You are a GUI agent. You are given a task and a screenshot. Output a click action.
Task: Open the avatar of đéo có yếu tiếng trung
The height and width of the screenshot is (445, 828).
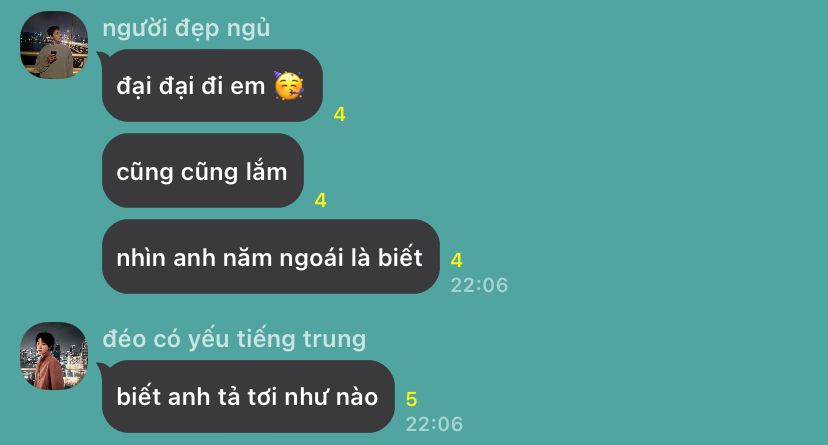coord(54,356)
